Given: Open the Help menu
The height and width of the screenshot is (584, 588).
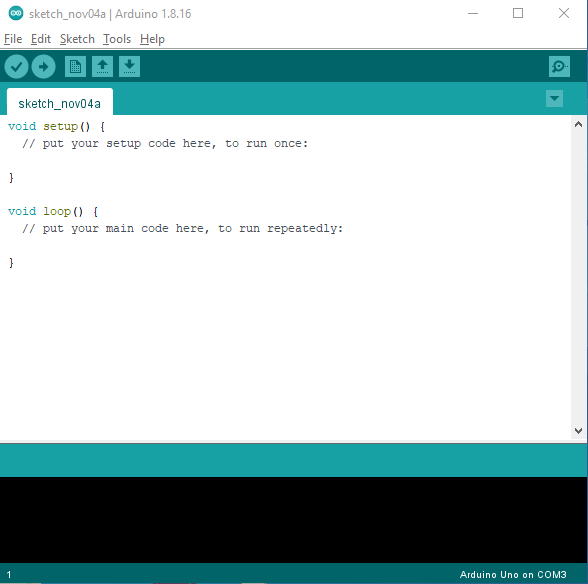Looking at the screenshot, I should click(x=152, y=39).
